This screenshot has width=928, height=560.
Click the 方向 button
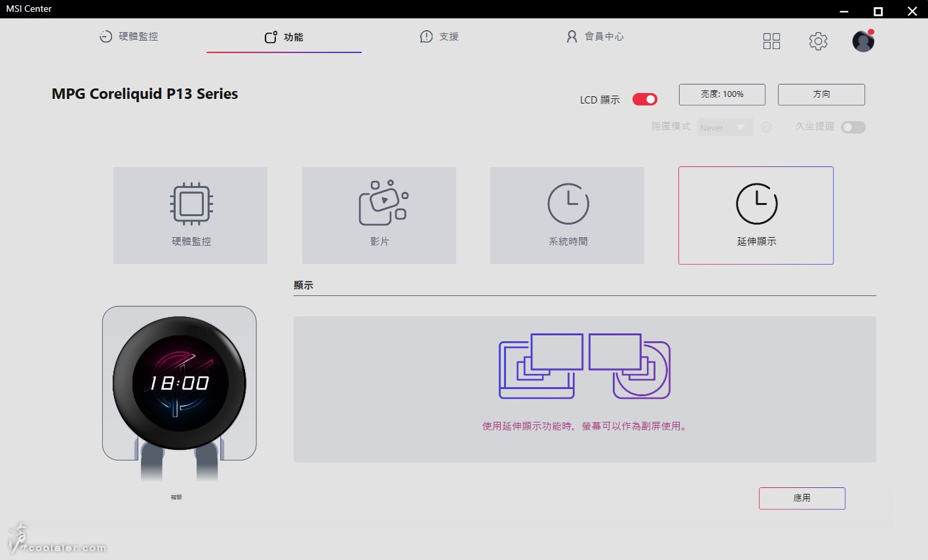pos(821,94)
